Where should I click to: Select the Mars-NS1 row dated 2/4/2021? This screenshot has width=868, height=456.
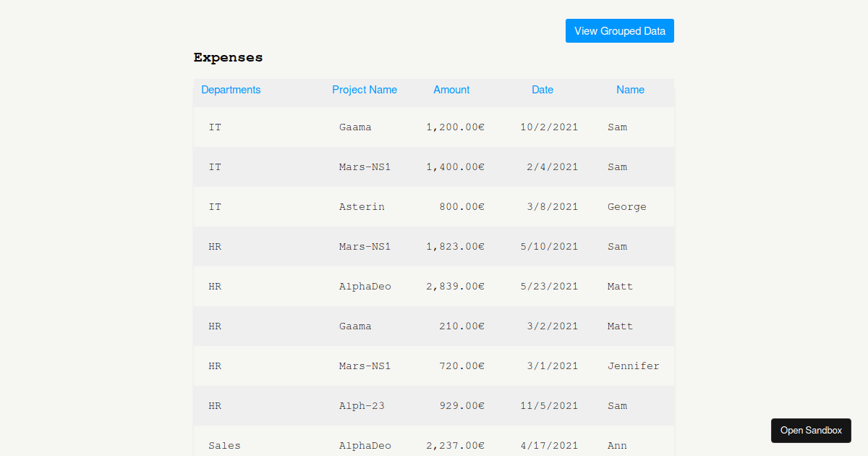(x=434, y=166)
